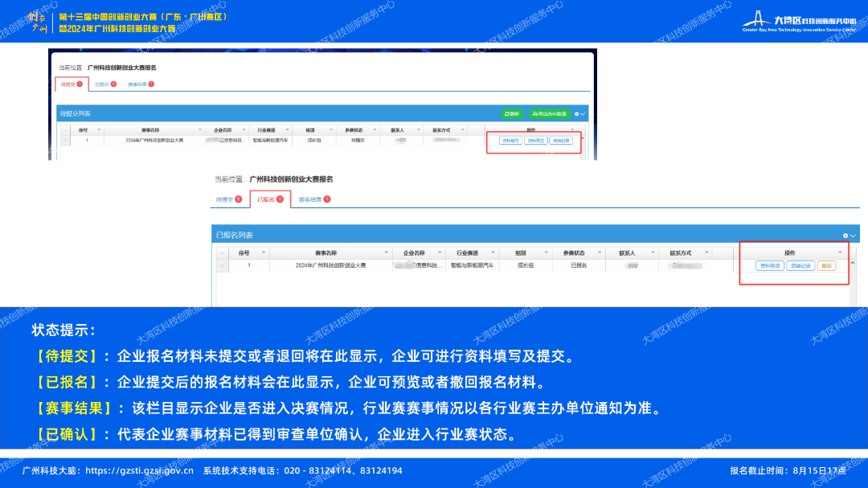Open the 赛事结果 tab above 待提交列表
868x488 pixels.
(141, 84)
